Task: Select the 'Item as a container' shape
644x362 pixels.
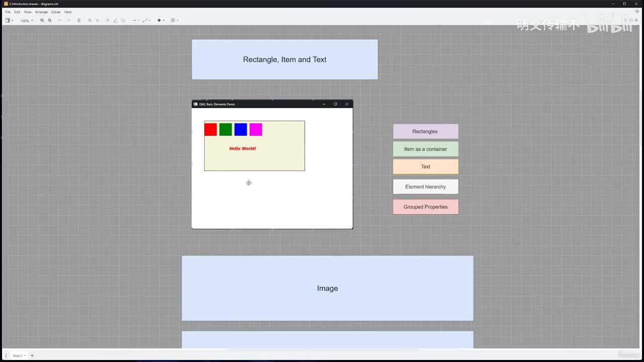Action: click(x=426, y=149)
